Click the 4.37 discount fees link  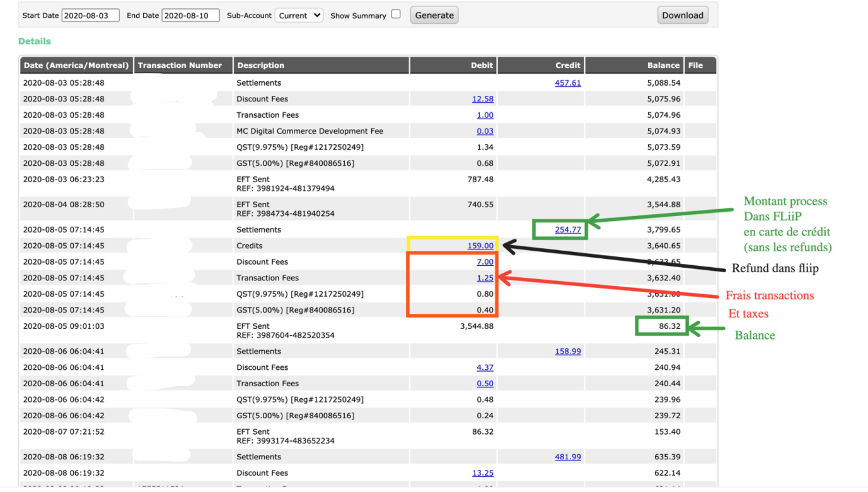pos(485,367)
